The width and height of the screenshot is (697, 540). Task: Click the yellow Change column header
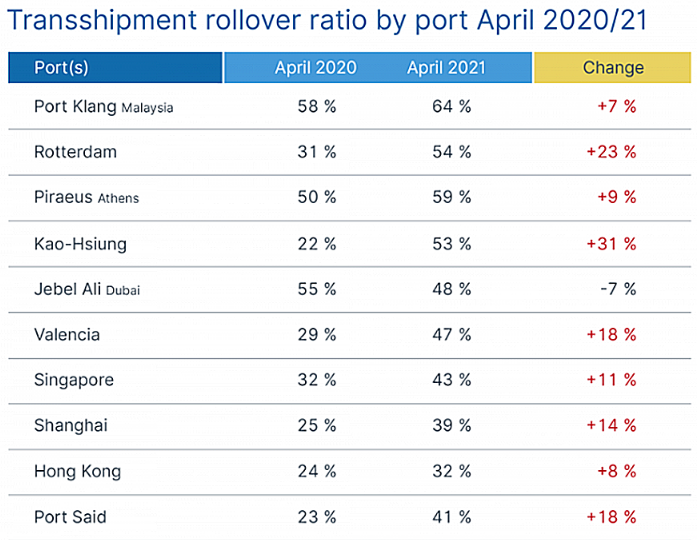coord(613,68)
